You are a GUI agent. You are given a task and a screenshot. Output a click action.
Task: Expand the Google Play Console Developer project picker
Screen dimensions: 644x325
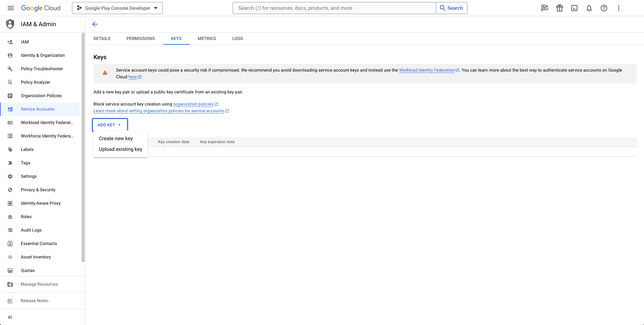pyautogui.click(x=117, y=8)
